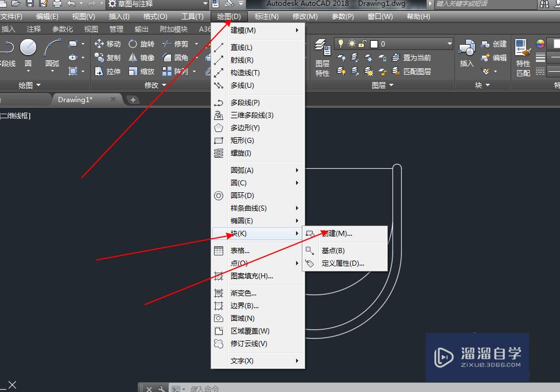Click Define Attributes (定义属性) in Block submenu
Viewport: 560px width, 392px height.
[345, 263]
